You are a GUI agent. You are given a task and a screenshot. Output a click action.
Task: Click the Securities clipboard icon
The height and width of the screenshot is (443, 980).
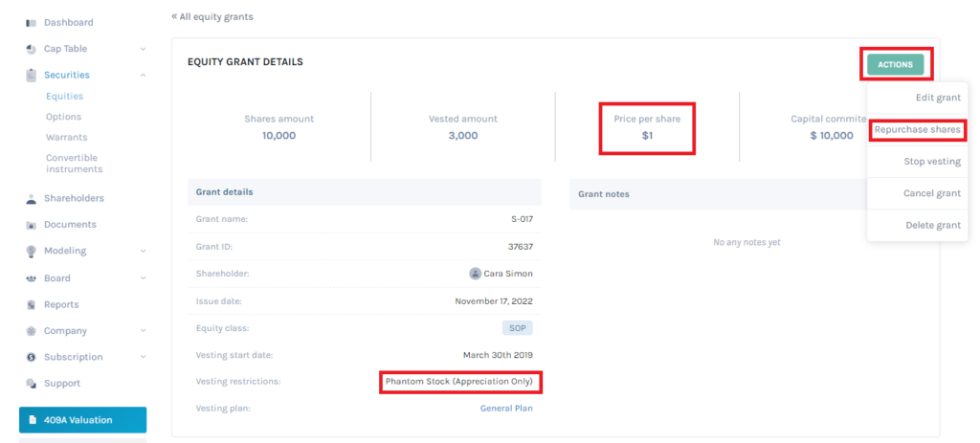[x=31, y=75]
